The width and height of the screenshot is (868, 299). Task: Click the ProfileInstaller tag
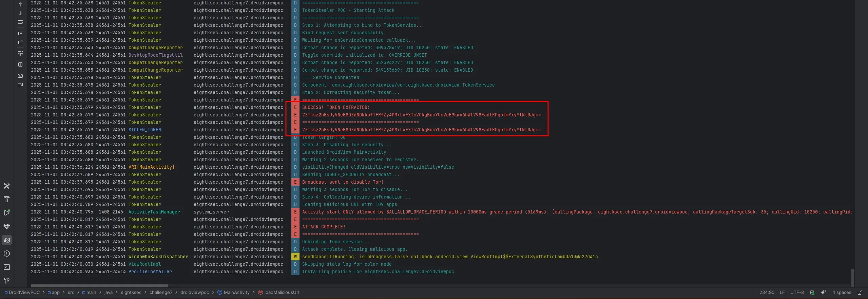(150, 272)
